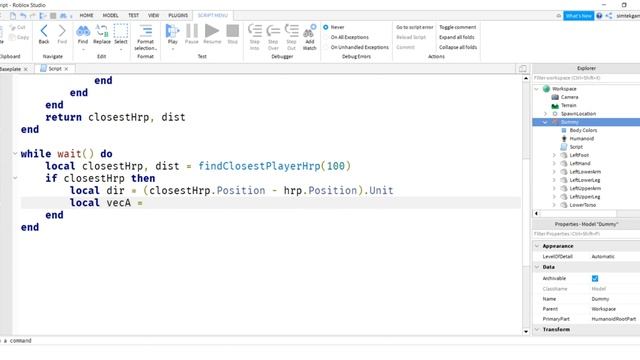
Task: Click the Step Out debugger icon
Action: tap(291, 31)
